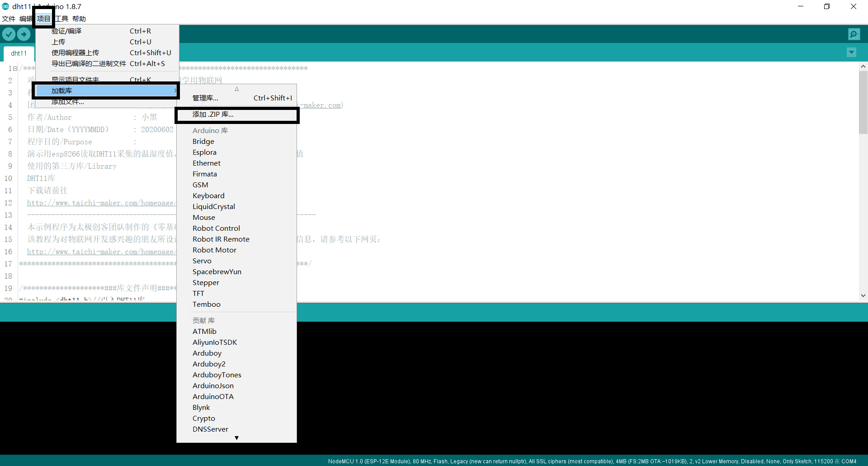The image size is (868, 466).
Task: Click the Verify checkmark toolbar icon
Action: coord(9,34)
